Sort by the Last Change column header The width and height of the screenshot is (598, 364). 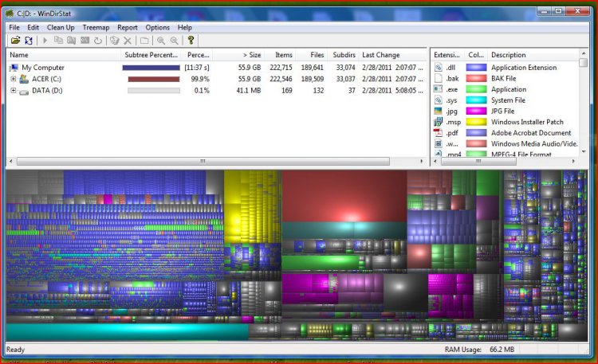(392, 55)
